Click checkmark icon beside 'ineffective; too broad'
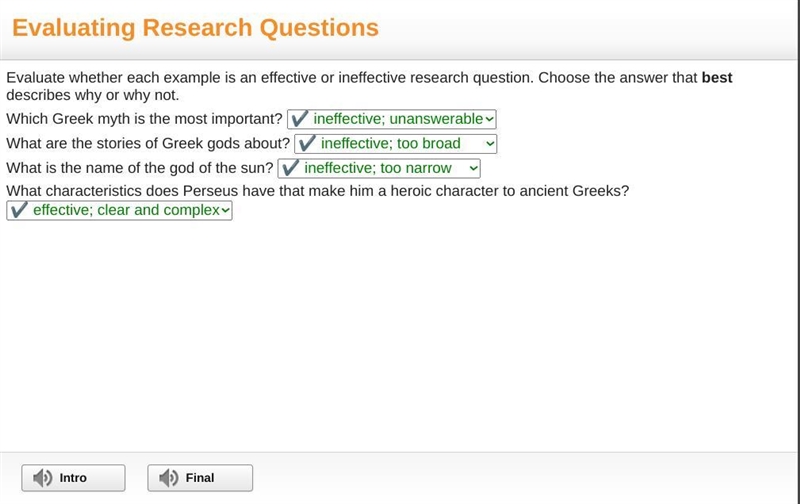The image size is (800, 504). 307,143
